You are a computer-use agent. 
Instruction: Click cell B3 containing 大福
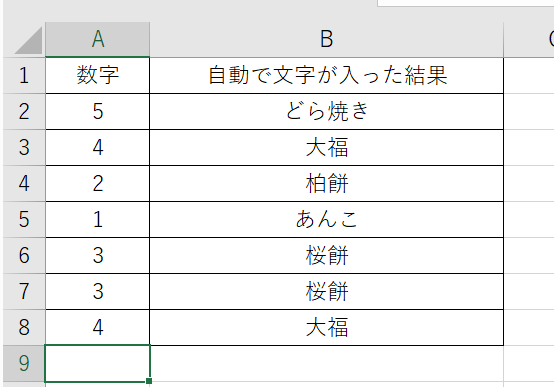tap(326, 147)
